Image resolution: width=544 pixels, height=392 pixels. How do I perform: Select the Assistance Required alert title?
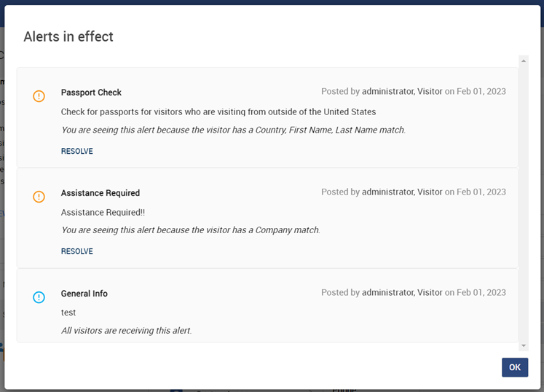coord(100,193)
